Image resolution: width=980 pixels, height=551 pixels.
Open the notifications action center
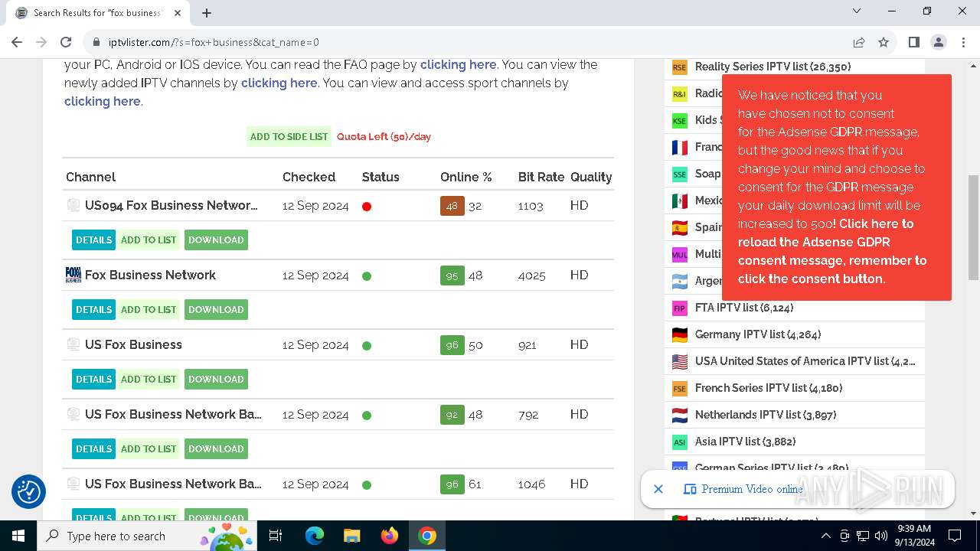pyautogui.click(x=955, y=536)
